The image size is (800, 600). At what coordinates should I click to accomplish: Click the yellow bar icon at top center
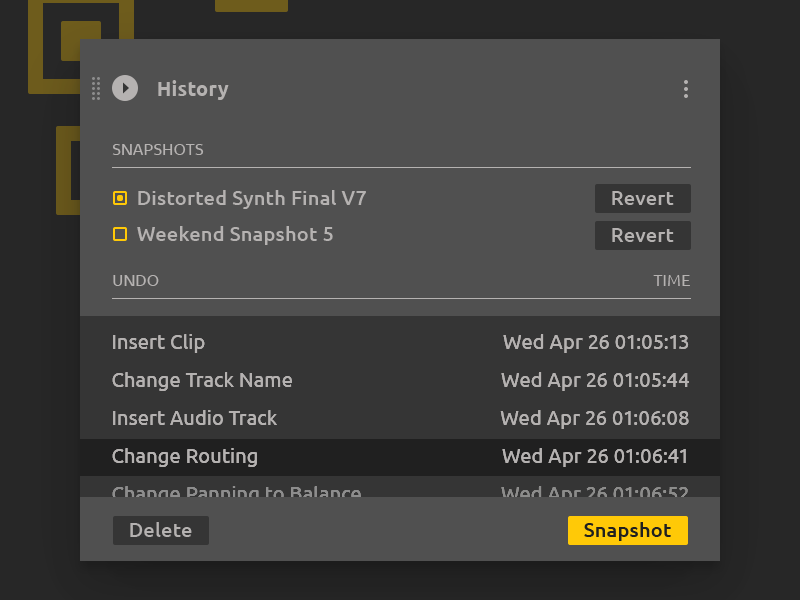251,3
